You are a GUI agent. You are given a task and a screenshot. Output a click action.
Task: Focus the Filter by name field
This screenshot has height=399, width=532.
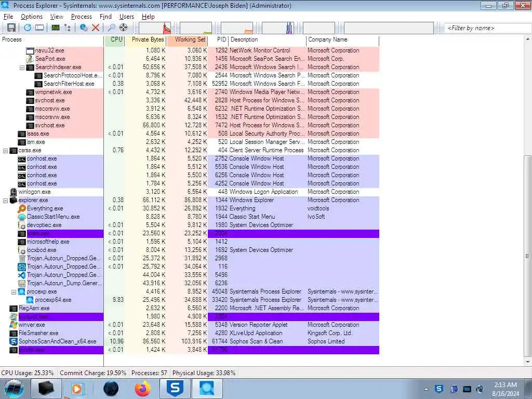(x=487, y=28)
